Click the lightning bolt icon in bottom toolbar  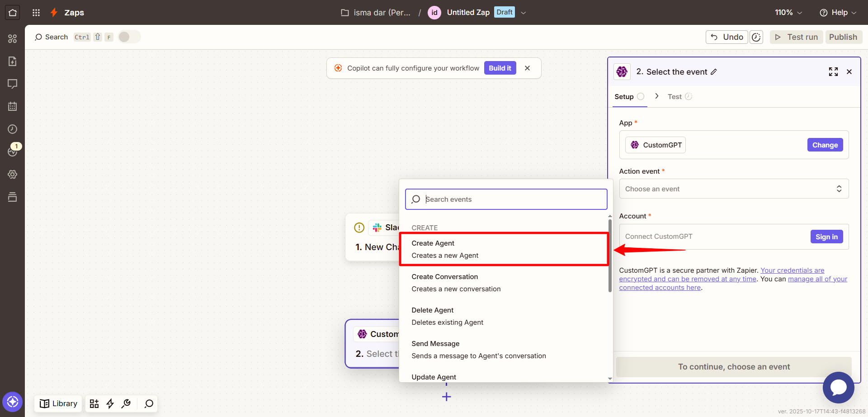point(110,403)
